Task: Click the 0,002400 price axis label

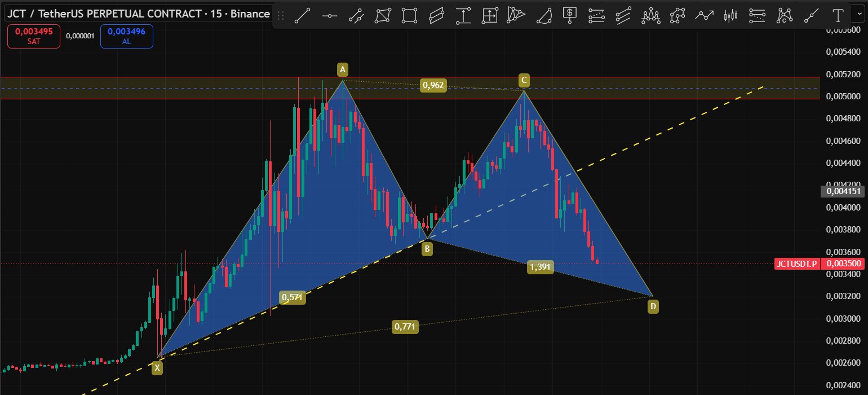Action: point(843,385)
